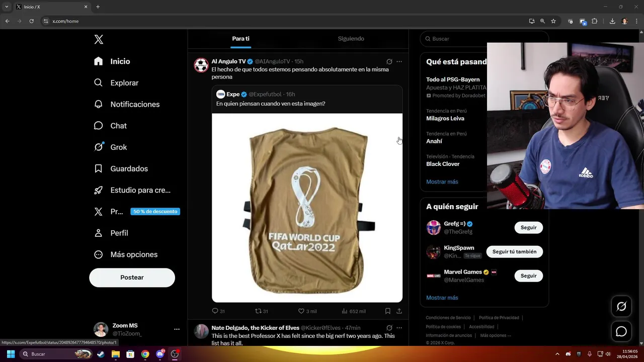This screenshot has height=362, width=644.
Task: Open Zoom MS account menu dots
Action: (177, 329)
